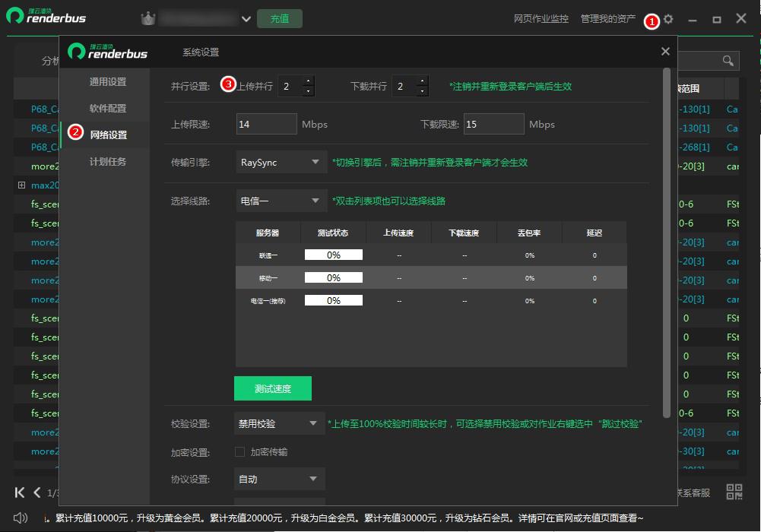This screenshot has height=532, width=761.
Task: Open the 校验设置 禁用校验 dropdown
Action: tap(279, 424)
